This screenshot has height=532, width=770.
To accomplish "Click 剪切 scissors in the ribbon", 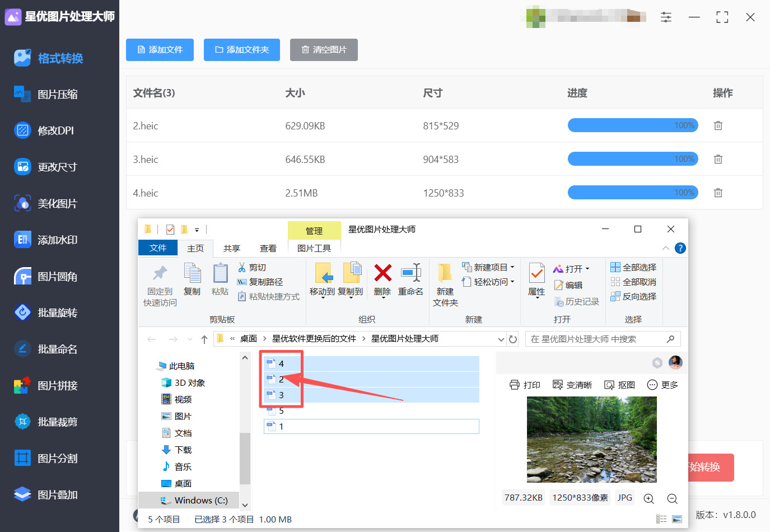I will tap(252, 267).
